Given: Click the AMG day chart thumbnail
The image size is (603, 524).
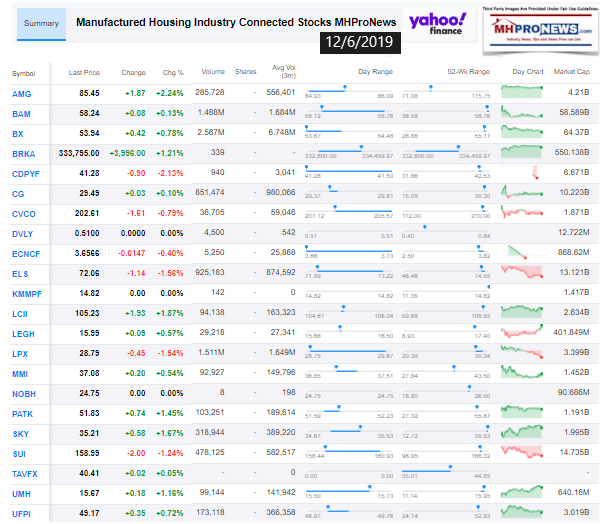Looking at the screenshot, I should coord(522,92).
